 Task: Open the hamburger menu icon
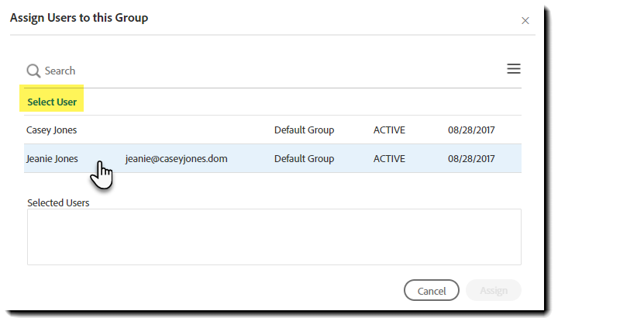(513, 69)
